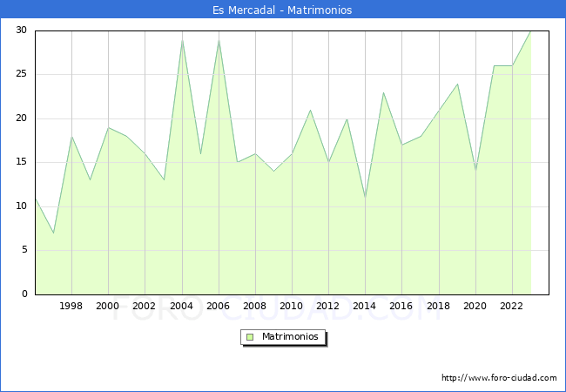This screenshot has width=566, height=392.
Task: Click the x-axis label 2020
Action: (x=475, y=306)
